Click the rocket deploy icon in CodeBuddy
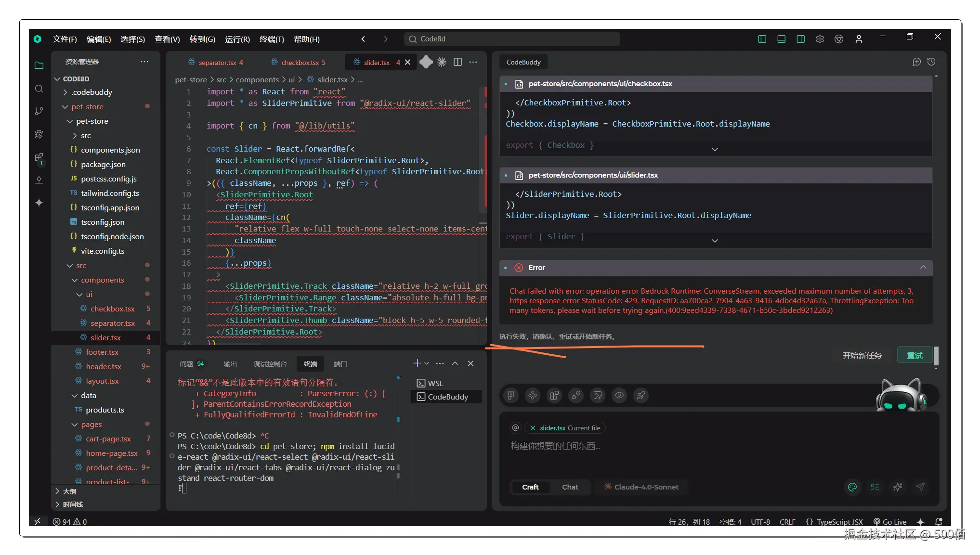 pyautogui.click(x=641, y=395)
